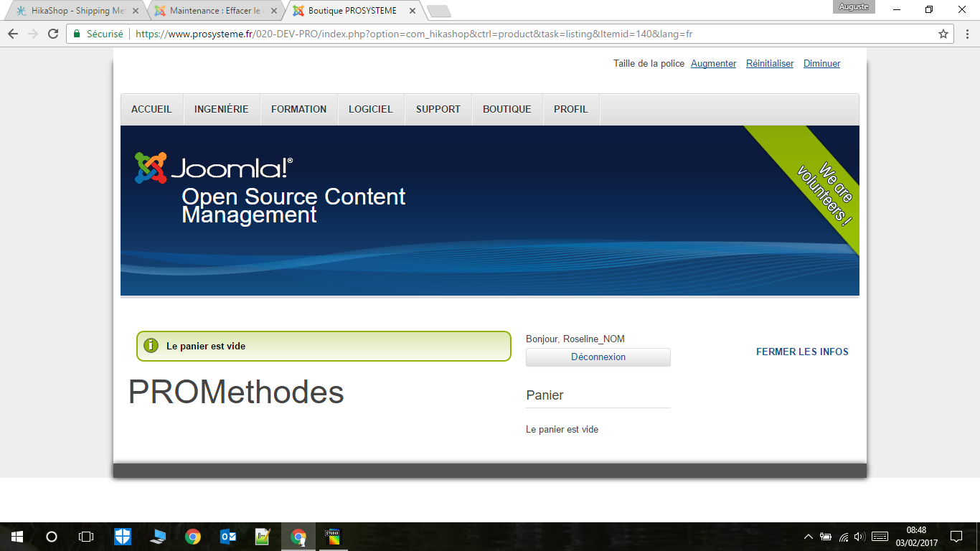Viewport: 980px width, 551px height.
Task: Open Task View in the taskbar
Action: [86, 536]
